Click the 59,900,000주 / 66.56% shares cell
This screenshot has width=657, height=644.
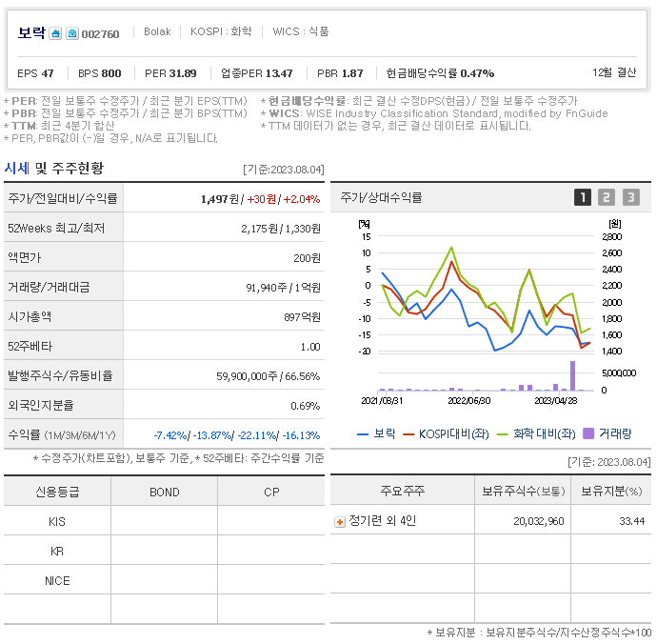269,376
